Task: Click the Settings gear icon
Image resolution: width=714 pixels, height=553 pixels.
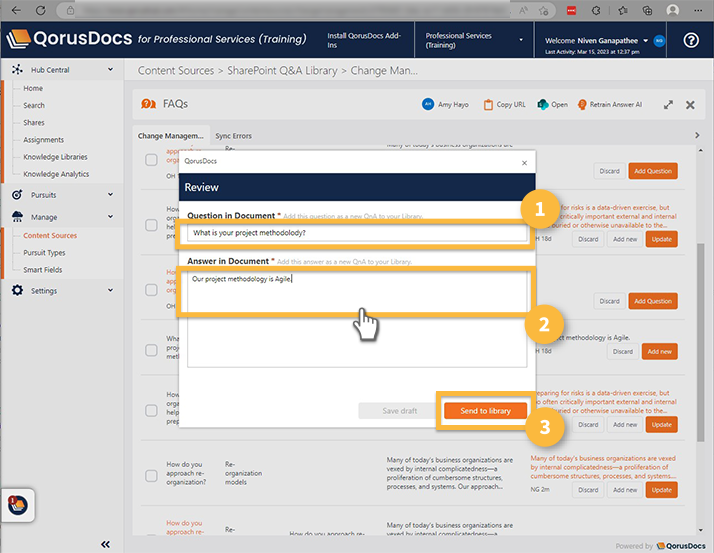Action: 17,290
